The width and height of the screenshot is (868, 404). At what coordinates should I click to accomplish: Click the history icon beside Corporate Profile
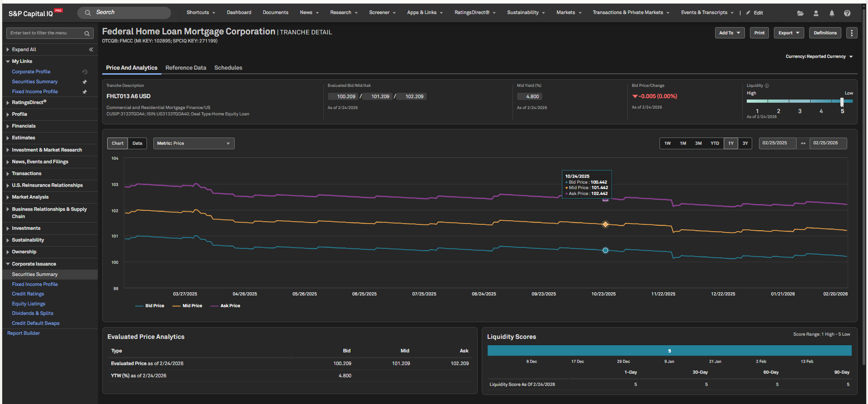point(85,72)
